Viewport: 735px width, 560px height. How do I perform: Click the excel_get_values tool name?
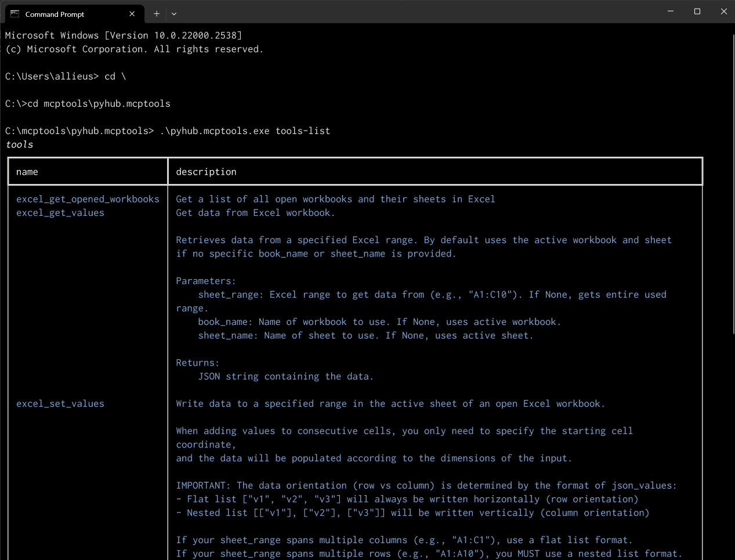point(60,213)
